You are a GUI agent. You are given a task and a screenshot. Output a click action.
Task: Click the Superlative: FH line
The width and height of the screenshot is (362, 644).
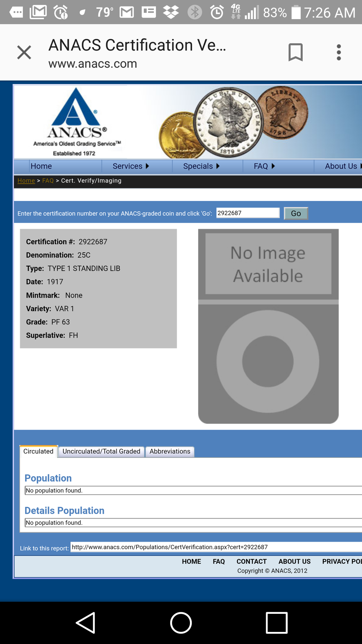52,335
